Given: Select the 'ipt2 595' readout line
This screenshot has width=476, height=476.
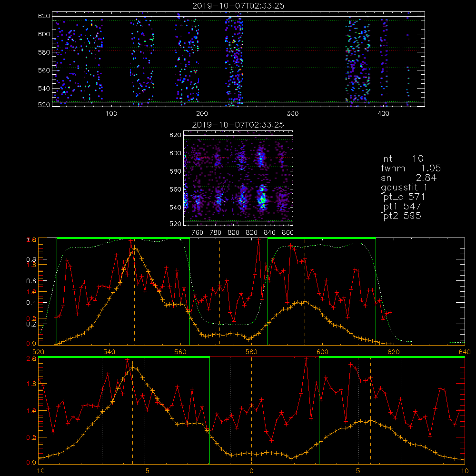Looking at the screenshot, I should (x=401, y=216).
